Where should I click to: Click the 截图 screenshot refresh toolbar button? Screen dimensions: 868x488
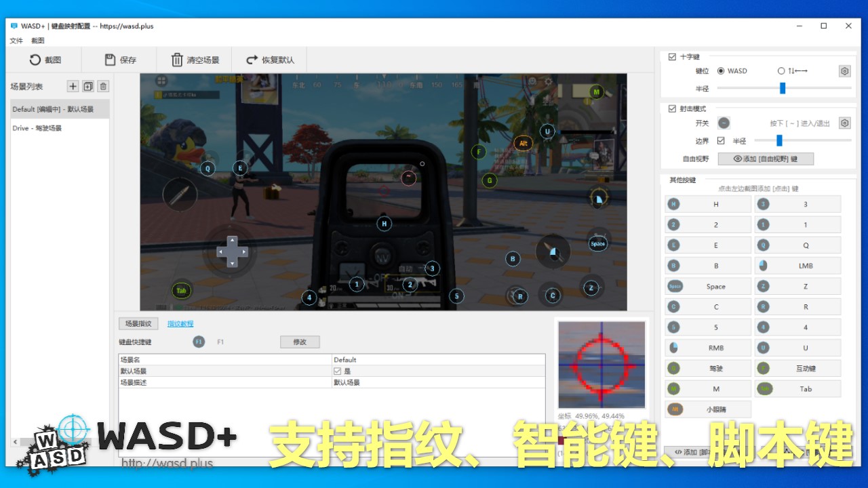click(x=45, y=60)
